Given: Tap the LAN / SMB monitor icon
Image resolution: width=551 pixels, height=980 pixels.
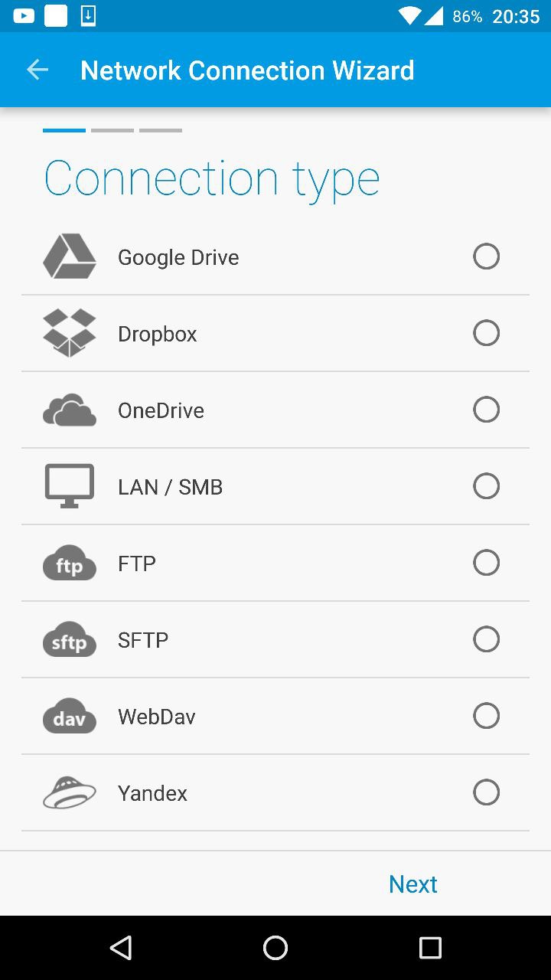Looking at the screenshot, I should click(x=70, y=486).
